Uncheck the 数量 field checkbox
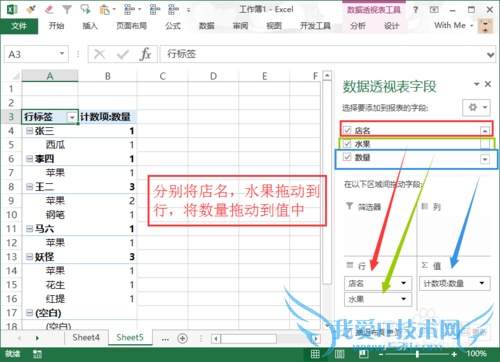 click(x=347, y=157)
